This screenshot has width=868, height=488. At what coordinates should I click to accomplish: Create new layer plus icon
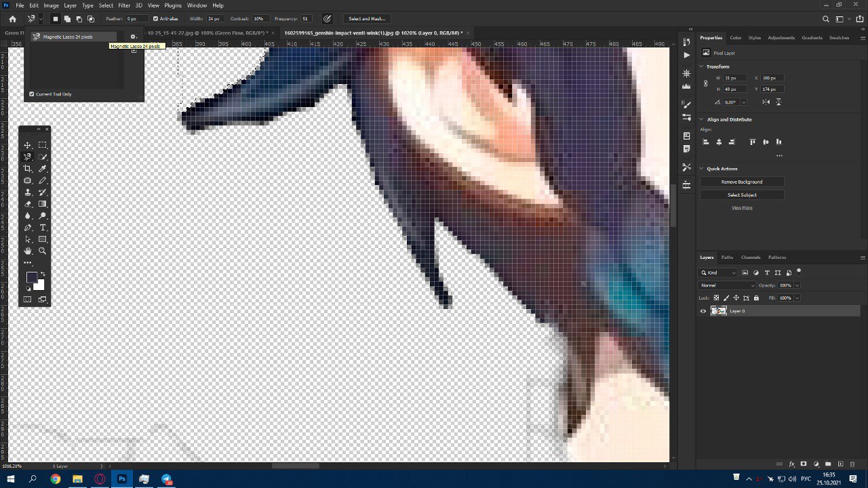coord(840,464)
